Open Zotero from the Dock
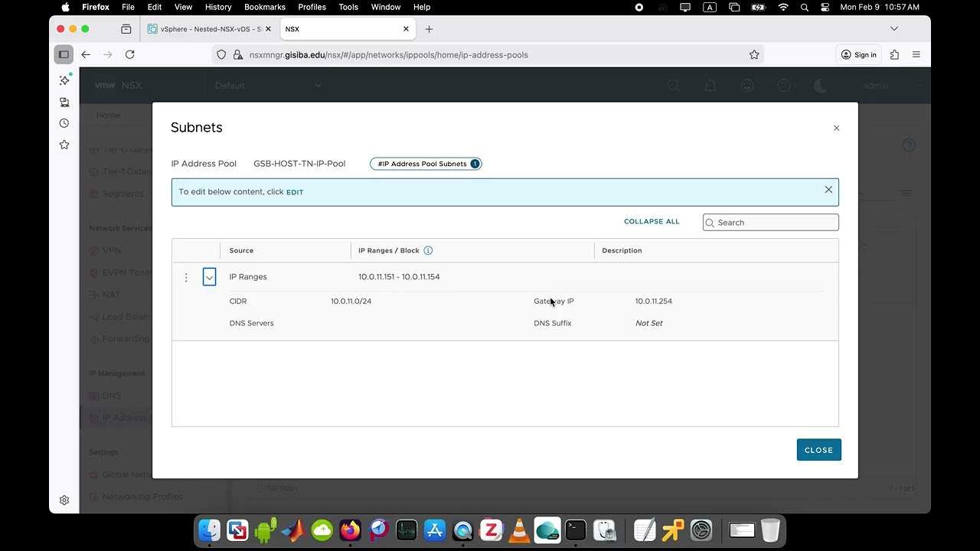The height and width of the screenshot is (551, 980). [491, 530]
